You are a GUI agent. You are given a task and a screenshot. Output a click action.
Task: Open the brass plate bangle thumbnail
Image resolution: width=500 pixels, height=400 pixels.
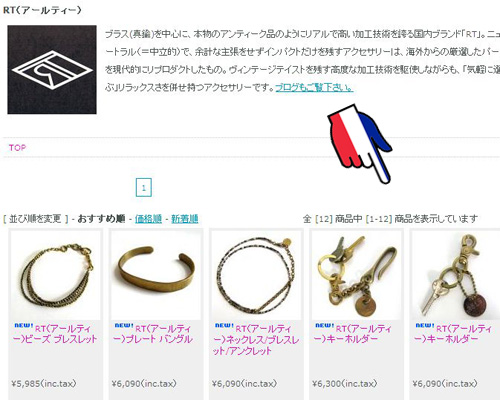tap(156, 275)
